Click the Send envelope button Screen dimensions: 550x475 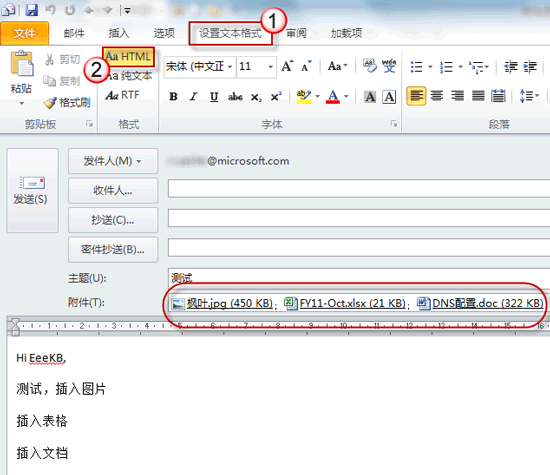(32, 190)
